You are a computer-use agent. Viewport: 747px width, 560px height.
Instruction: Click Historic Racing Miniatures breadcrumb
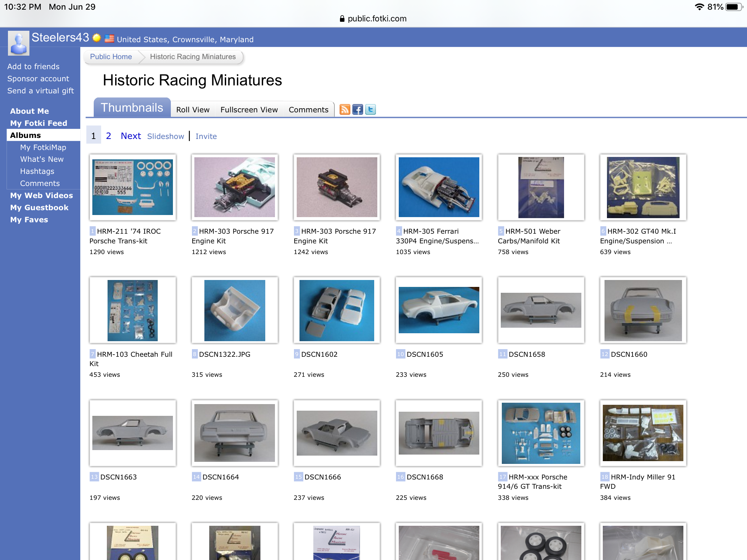[193, 57]
